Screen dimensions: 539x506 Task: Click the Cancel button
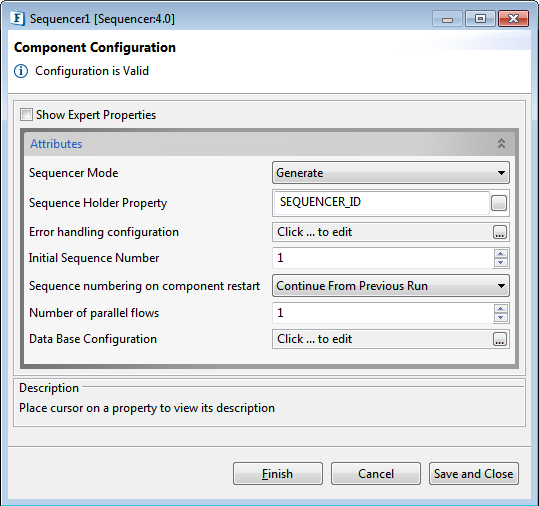[376, 474]
